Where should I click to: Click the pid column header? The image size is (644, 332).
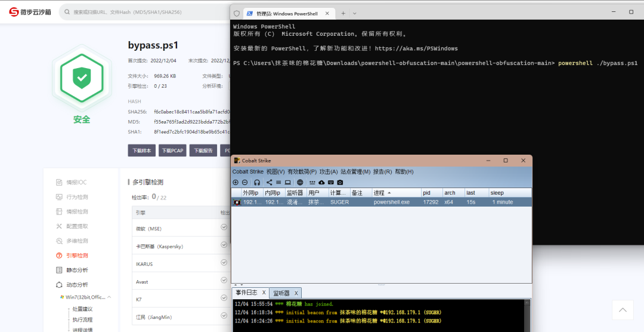pyautogui.click(x=432, y=192)
